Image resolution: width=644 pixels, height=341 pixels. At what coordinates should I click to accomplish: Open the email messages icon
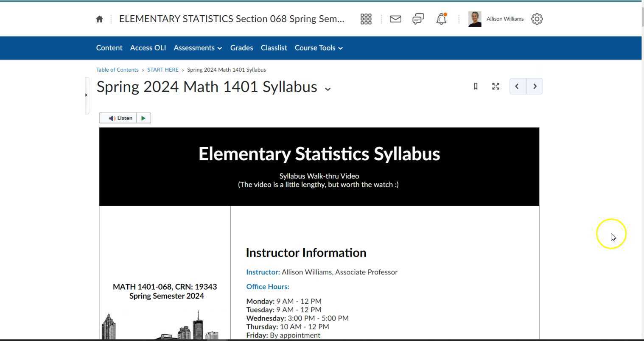point(395,19)
